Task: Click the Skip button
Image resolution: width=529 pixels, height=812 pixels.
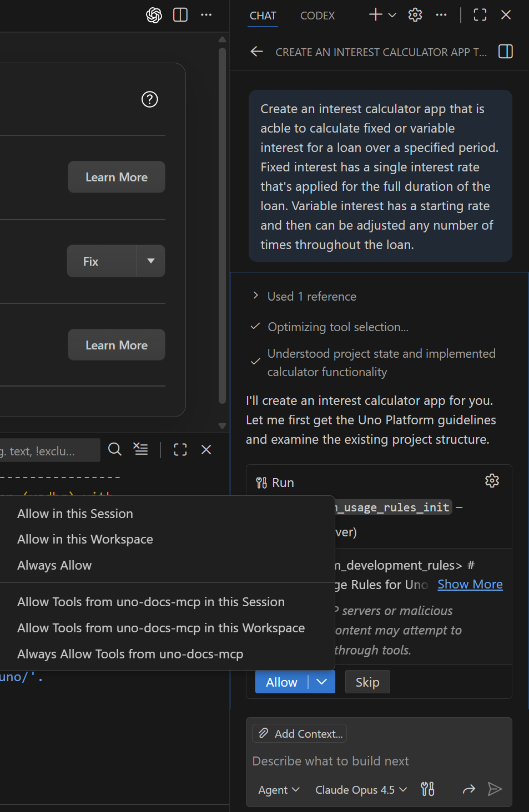Action: coord(367,682)
